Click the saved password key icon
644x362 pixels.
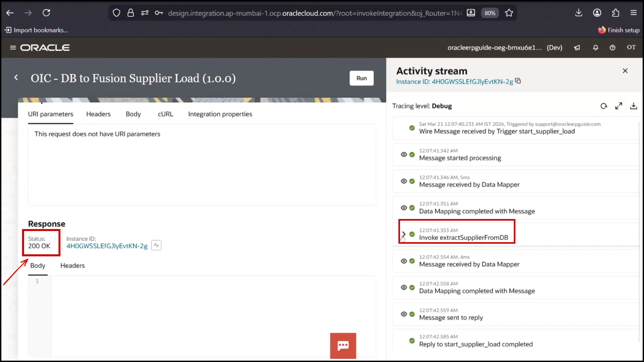click(x=159, y=13)
